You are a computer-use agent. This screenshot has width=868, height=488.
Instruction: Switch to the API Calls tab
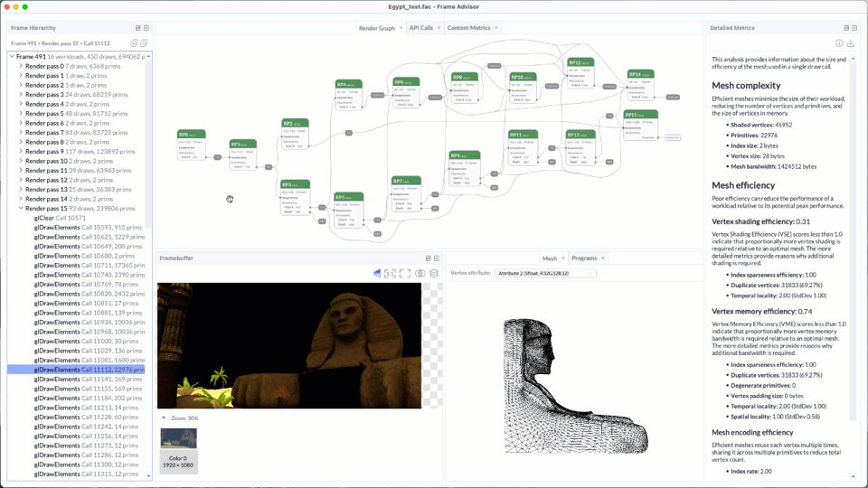420,28
